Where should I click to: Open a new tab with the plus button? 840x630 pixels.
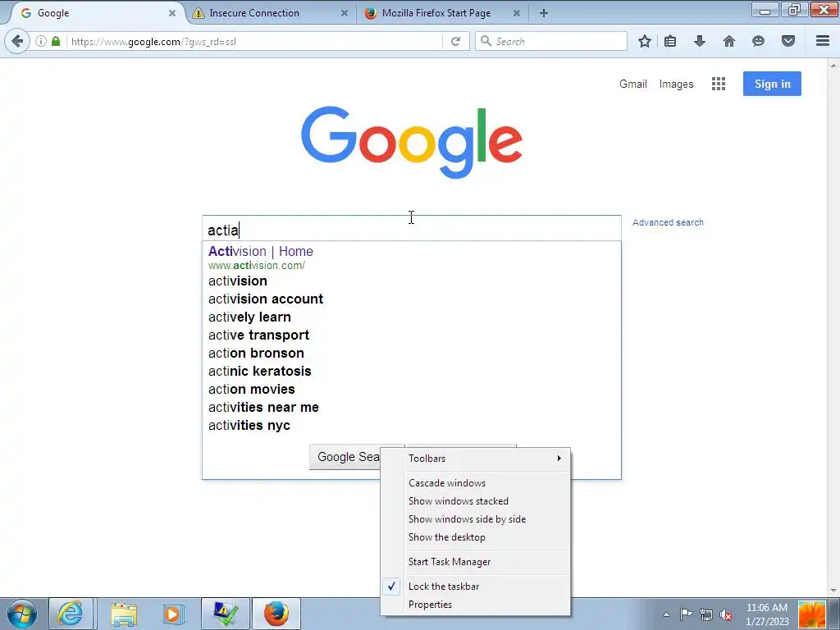pos(544,13)
